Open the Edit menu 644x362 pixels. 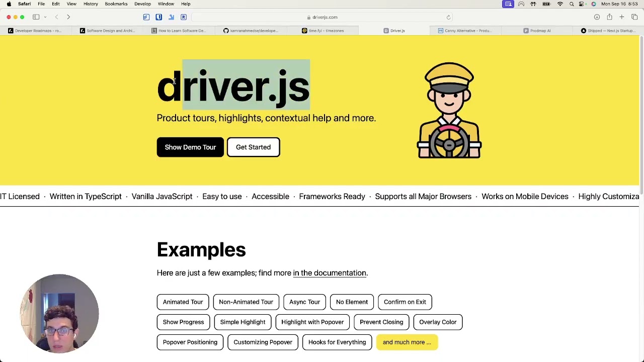(56, 4)
